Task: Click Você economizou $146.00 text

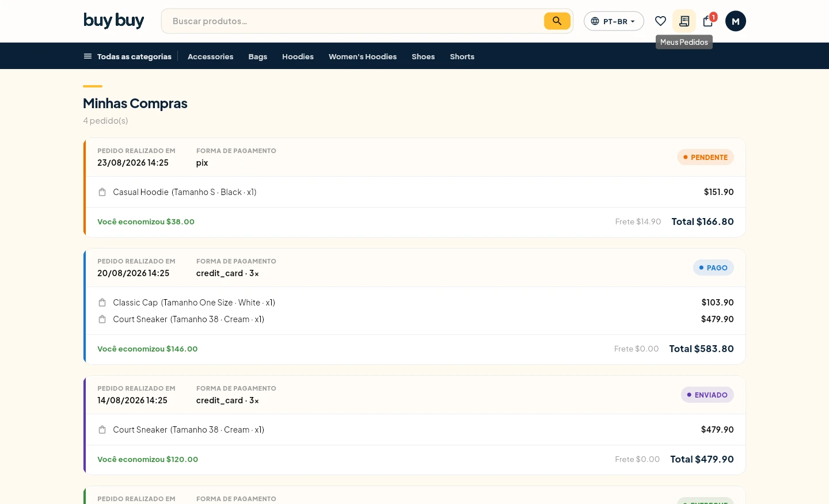Action: [x=147, y=349]
